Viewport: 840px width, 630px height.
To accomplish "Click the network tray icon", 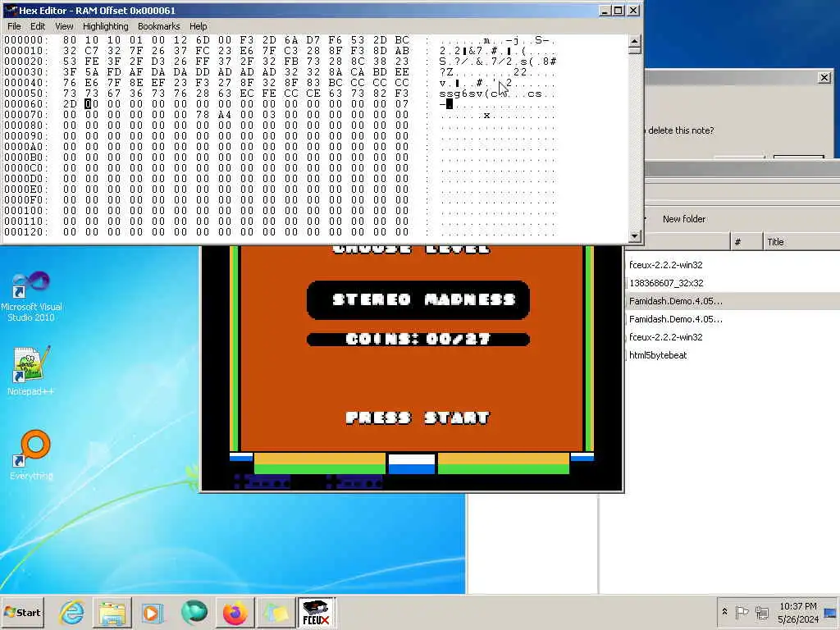I will pos(761,612).
